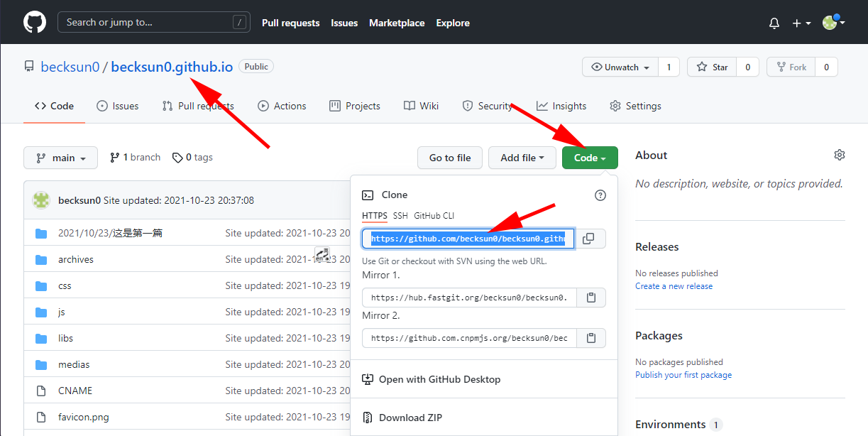
Task: Click Issues in top navigation
Action: click(344, 23)
